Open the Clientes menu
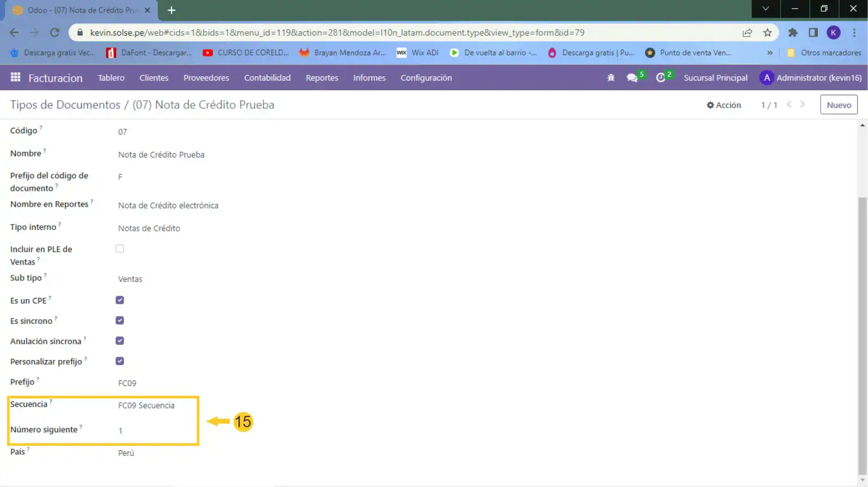The width and height of the screenshot is (868, 487). pyautogui.click(x=154, y=78)
